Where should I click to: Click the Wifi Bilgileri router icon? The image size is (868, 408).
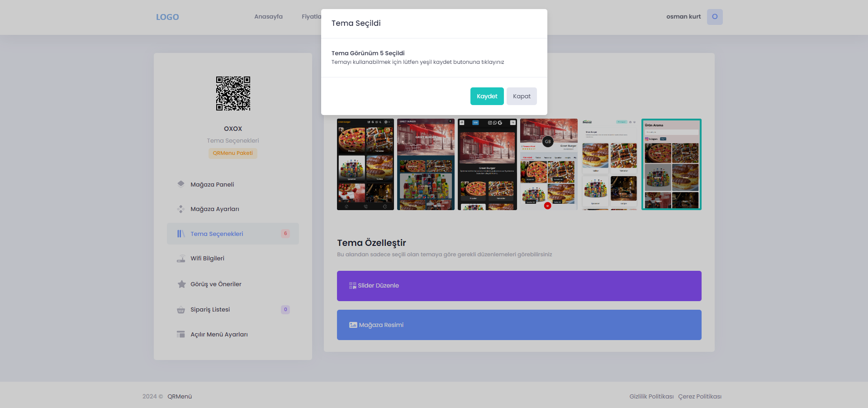pyautogui.click(x=181, y=259)
